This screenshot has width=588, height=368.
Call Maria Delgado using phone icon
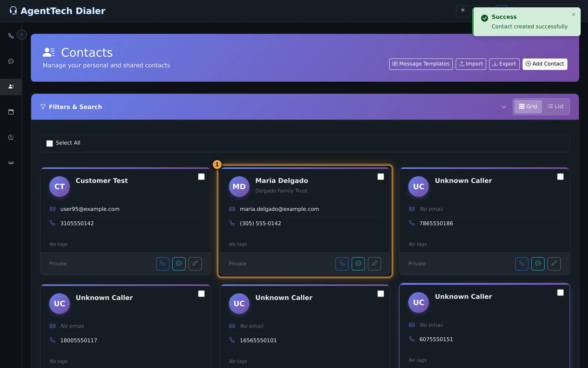[x=342, y=263]
